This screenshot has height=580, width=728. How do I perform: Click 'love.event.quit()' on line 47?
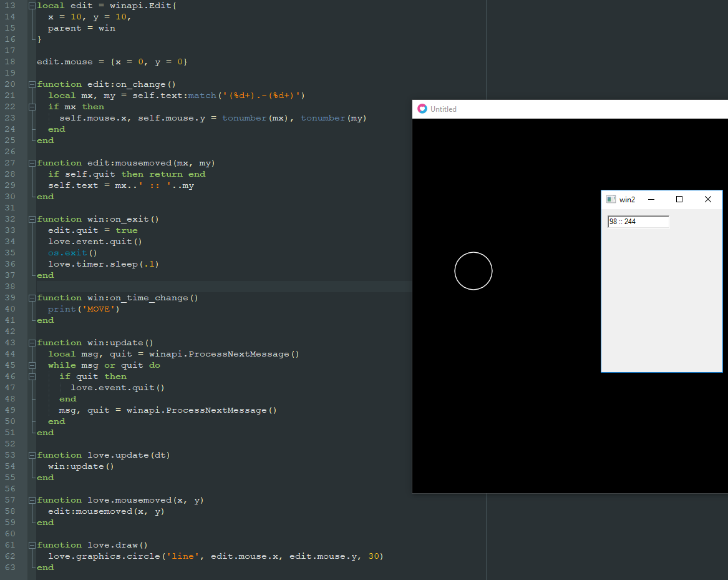pyautogui.click(x=117, y=388)
